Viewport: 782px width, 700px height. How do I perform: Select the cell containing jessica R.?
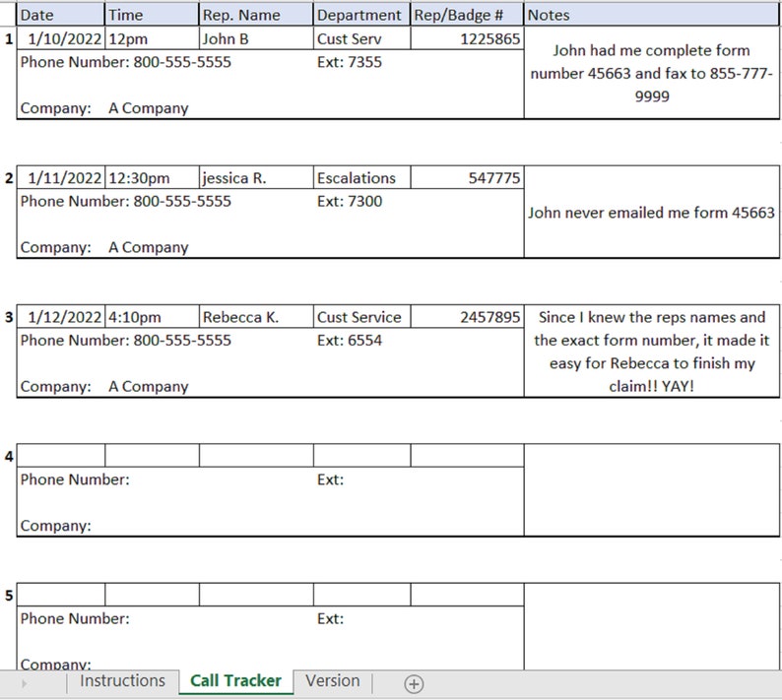256,177
